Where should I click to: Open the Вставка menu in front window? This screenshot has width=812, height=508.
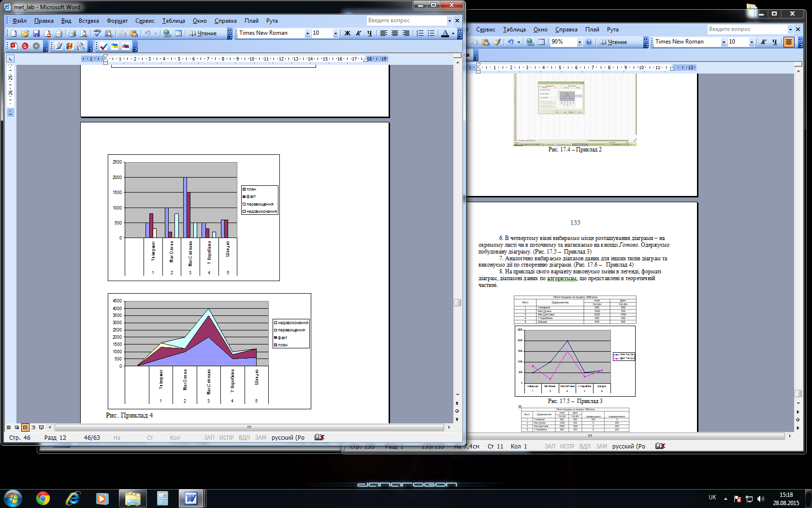(89, 21)
